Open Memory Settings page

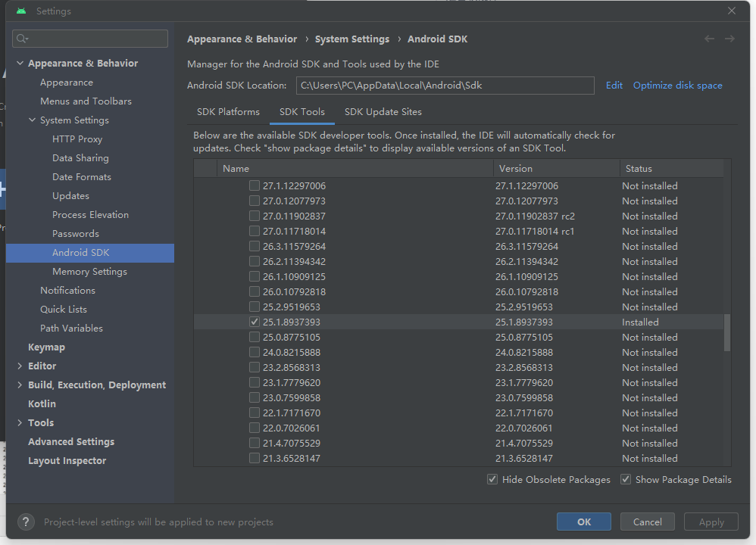pos(89,272)
